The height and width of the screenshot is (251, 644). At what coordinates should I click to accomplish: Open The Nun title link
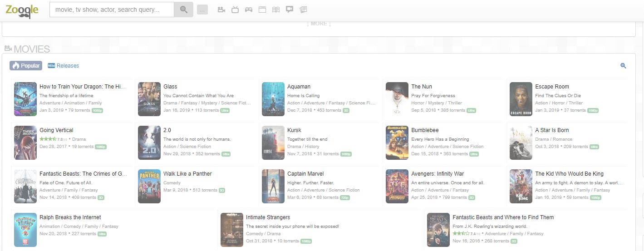422,87
